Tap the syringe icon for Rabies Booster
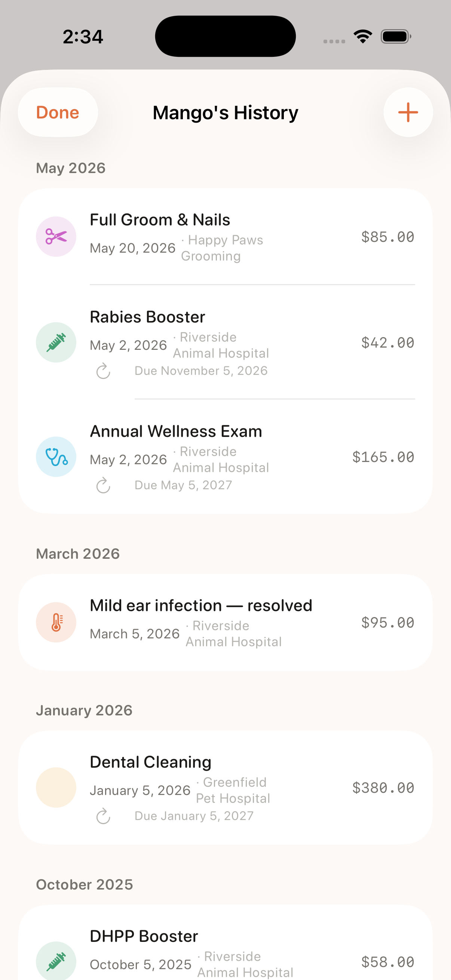The image size is (451, 980). click(56, 342)
